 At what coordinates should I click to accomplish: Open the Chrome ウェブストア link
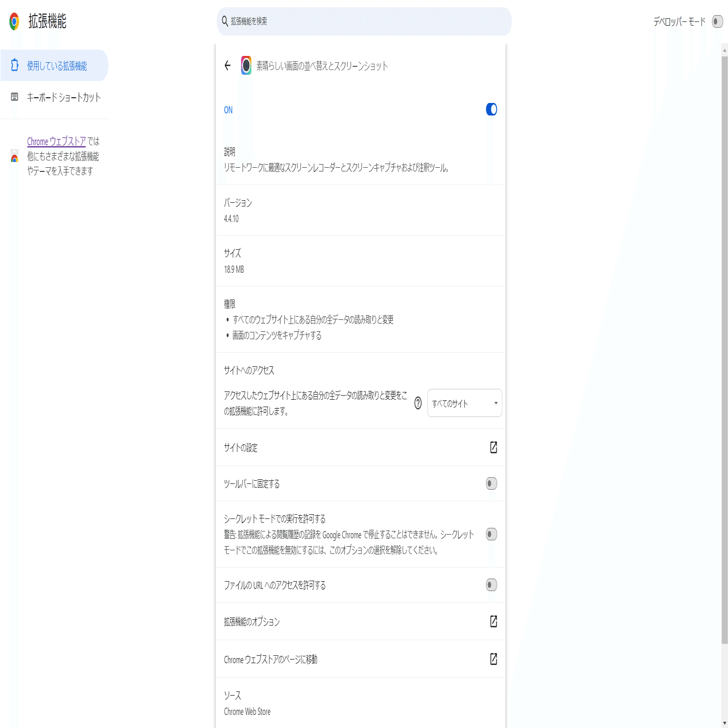point(56,141)
